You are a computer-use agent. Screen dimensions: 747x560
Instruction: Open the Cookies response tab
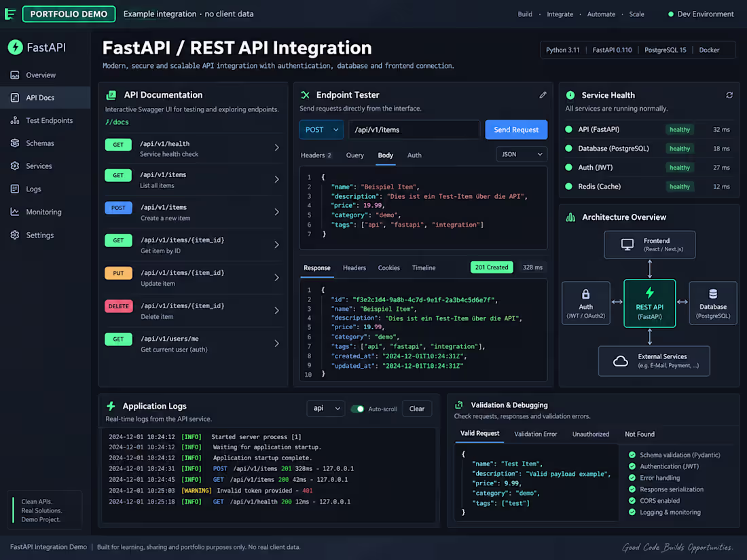point(388,268)
